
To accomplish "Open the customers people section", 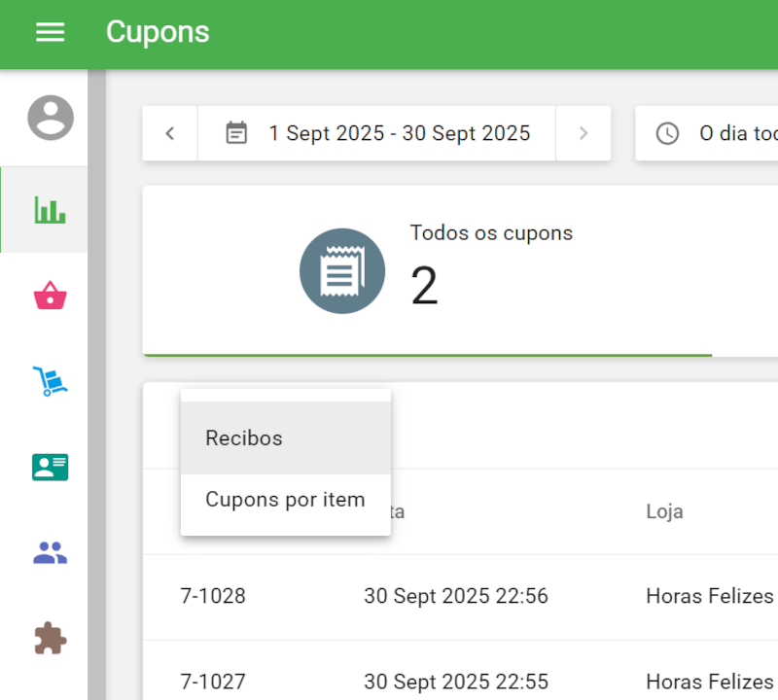I will coord(50,553).
